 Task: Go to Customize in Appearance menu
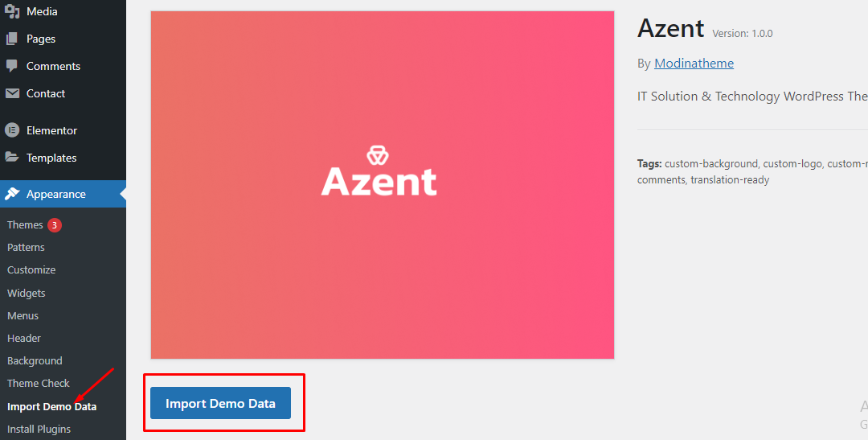(x=31, y=270)
